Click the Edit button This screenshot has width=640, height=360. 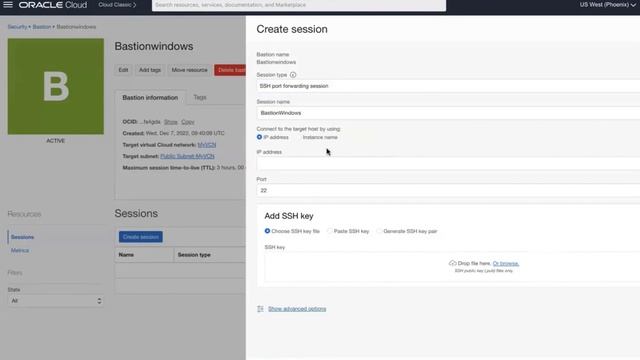[x=123, y=70]
